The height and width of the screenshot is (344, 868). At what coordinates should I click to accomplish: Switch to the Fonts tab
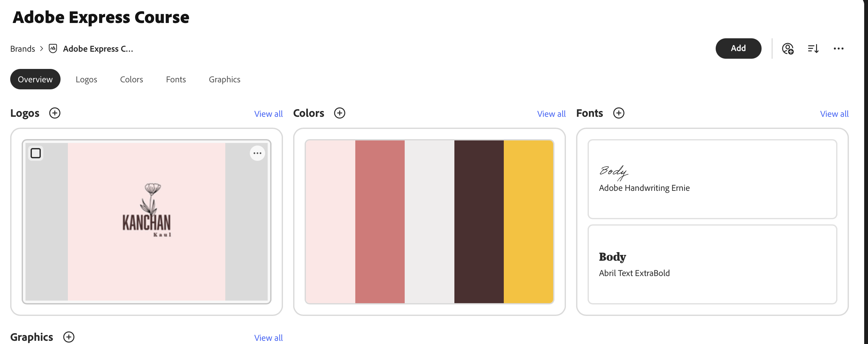point(176,79)
